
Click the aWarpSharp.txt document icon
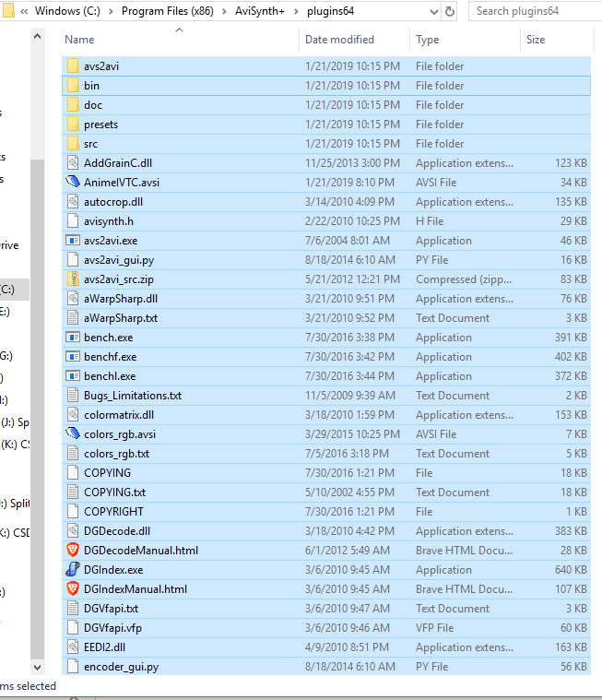pyautogui.click(x=73, y=318)
